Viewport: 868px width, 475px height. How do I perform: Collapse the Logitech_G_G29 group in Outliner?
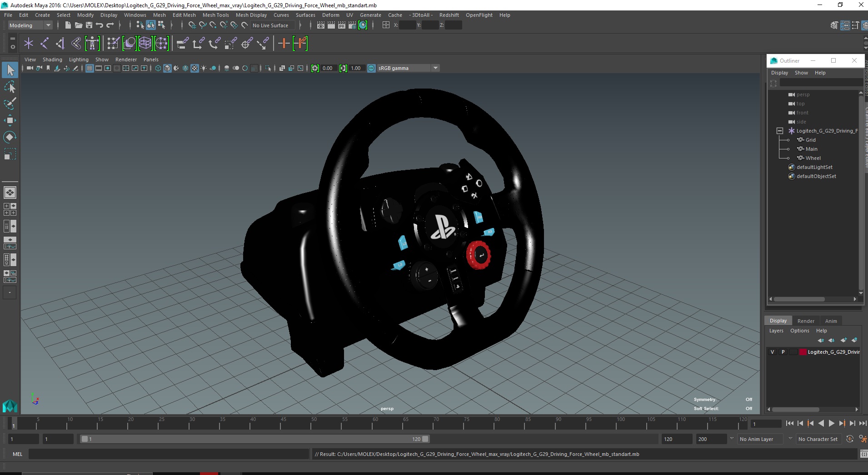coord(780,131)
